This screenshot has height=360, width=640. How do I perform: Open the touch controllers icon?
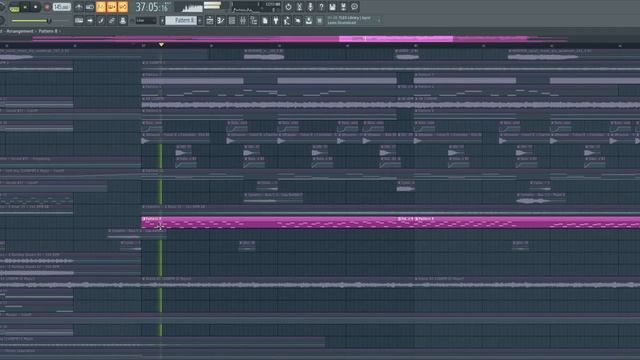click(298, 20)
